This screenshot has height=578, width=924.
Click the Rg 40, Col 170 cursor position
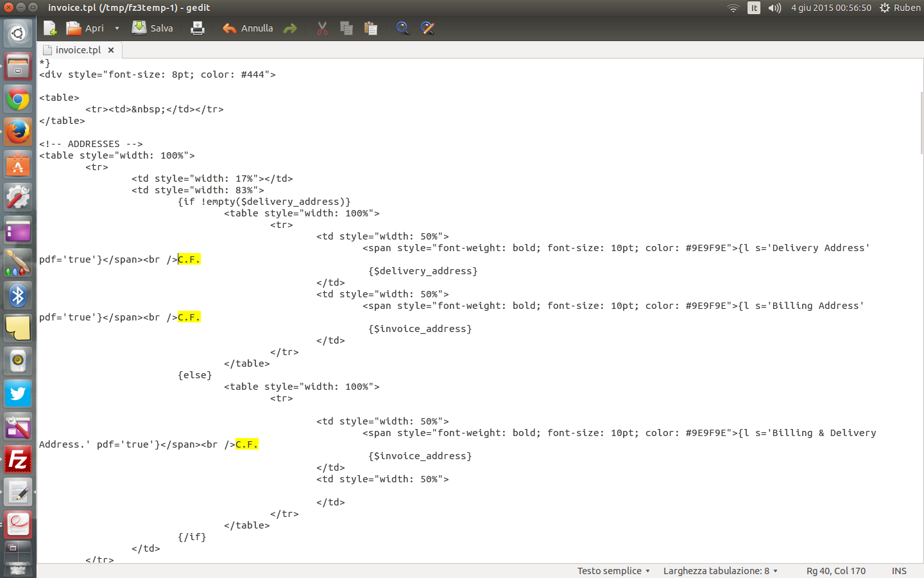point(836,571)
